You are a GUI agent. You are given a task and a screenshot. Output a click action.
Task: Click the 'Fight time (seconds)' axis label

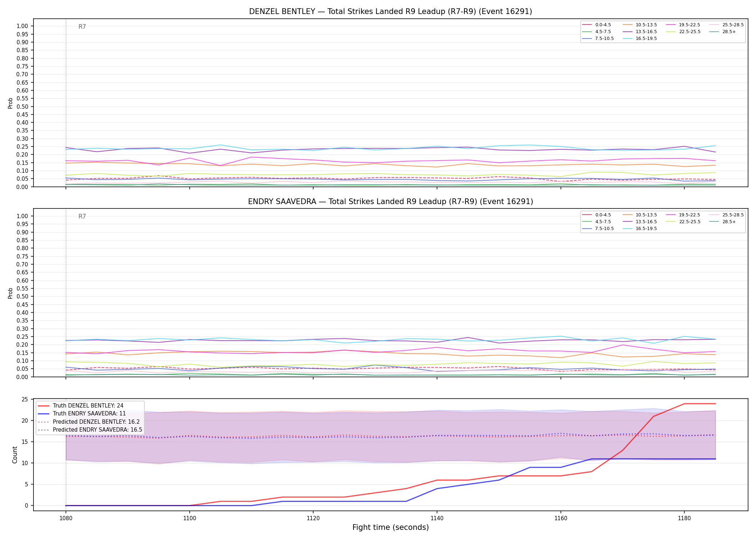click(391, 528)
